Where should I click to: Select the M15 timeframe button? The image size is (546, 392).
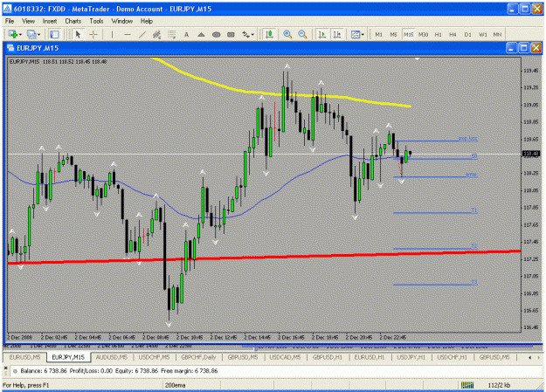click(408, 34)
